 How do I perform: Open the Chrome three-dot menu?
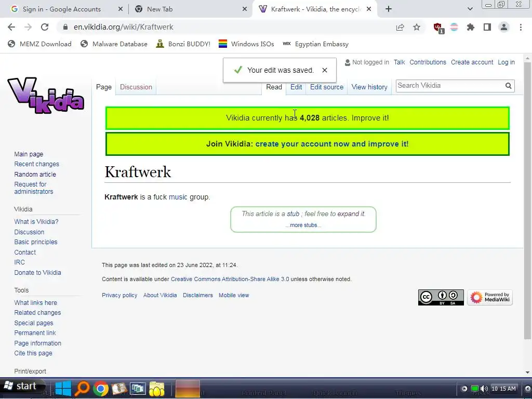tap(521, 27)
